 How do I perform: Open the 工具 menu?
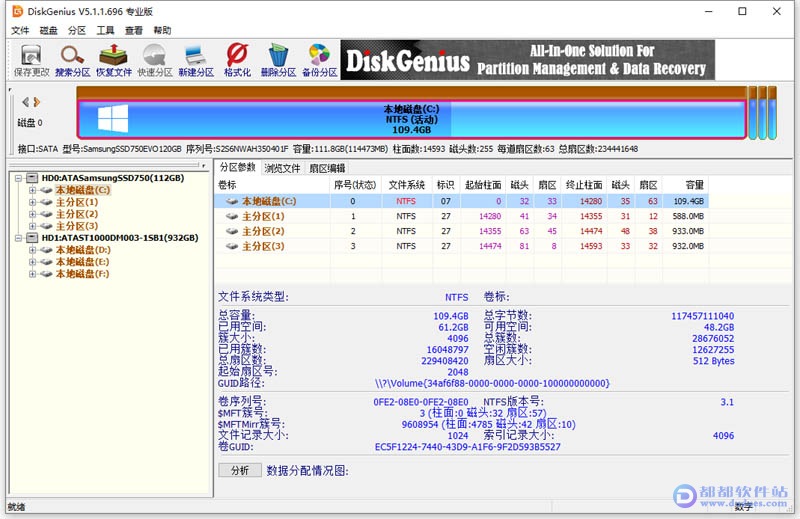point(106,30)
